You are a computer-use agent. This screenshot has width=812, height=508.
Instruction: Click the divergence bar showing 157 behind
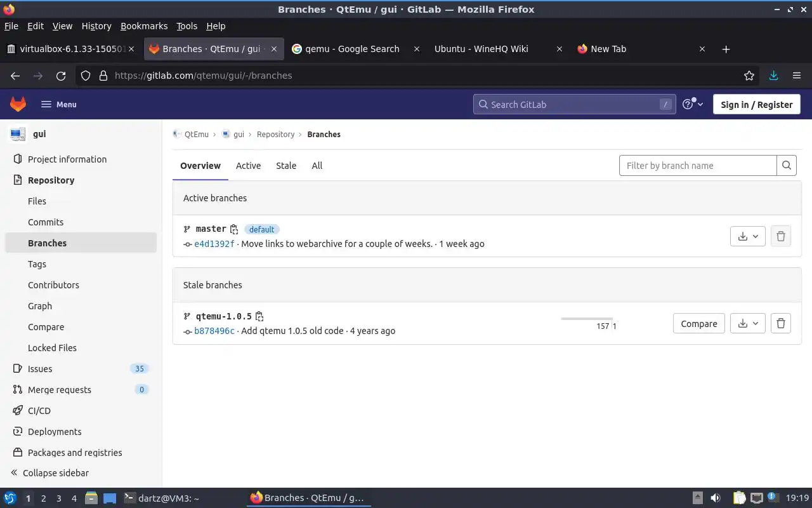586,319
